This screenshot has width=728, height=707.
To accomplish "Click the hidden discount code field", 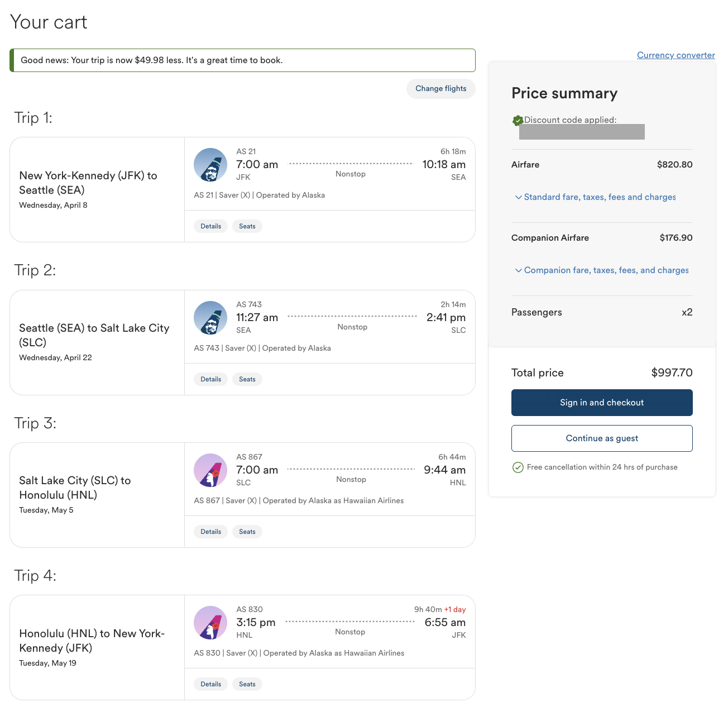I will point(581,132).
